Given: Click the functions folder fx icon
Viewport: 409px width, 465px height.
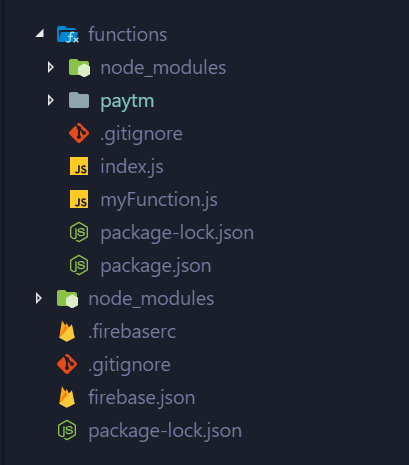Looking at the screenshot, I should click(x=68, y=35).
